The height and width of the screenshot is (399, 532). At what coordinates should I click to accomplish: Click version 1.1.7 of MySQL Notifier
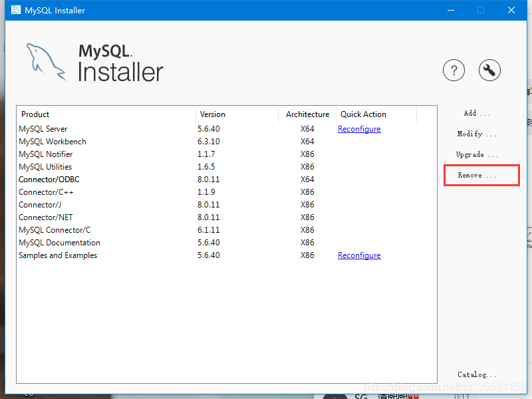pos(206,154)
